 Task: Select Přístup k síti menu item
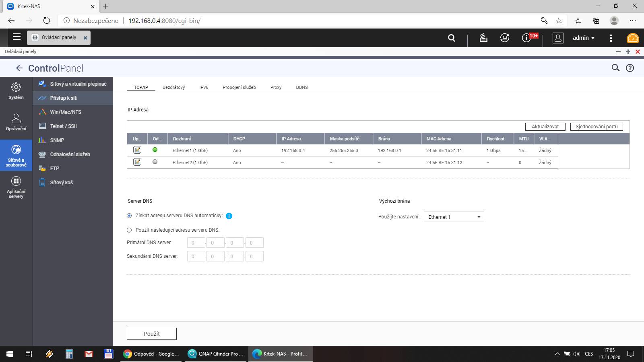pyautogui.click(x=72, y=98)
